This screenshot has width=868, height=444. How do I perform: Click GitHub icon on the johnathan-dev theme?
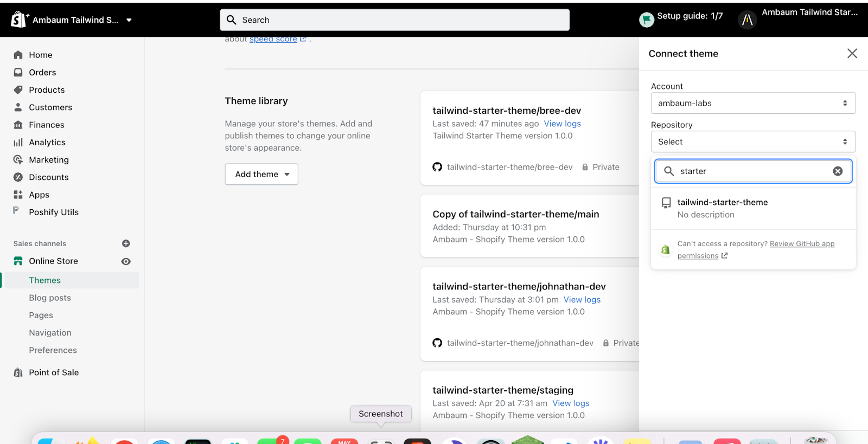pyautogui.click(x=437, y=343)
